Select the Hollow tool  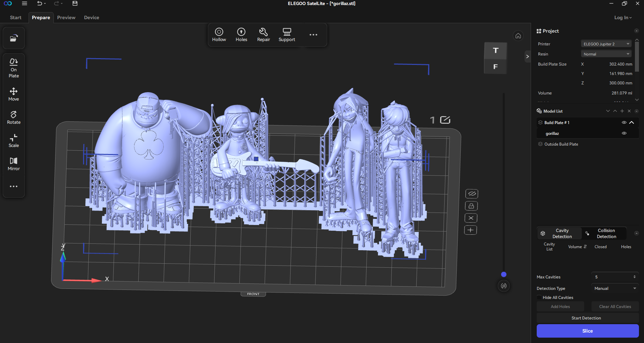click(219, 35)
